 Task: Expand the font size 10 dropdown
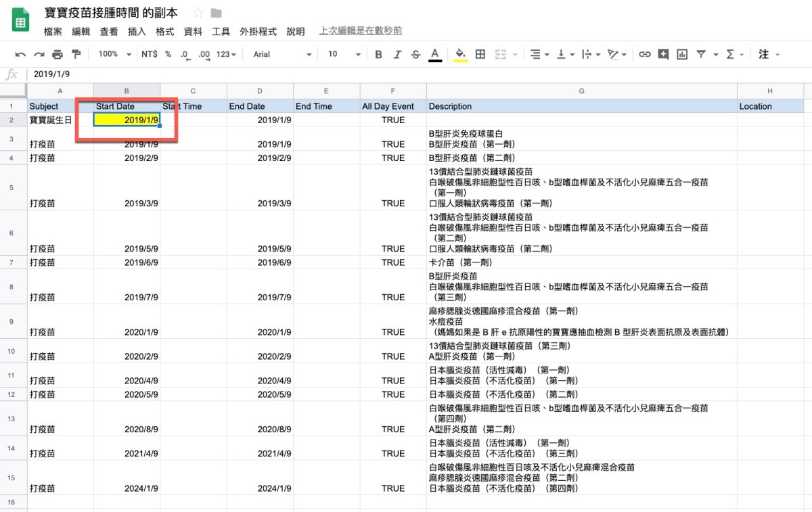pos(342,54)
